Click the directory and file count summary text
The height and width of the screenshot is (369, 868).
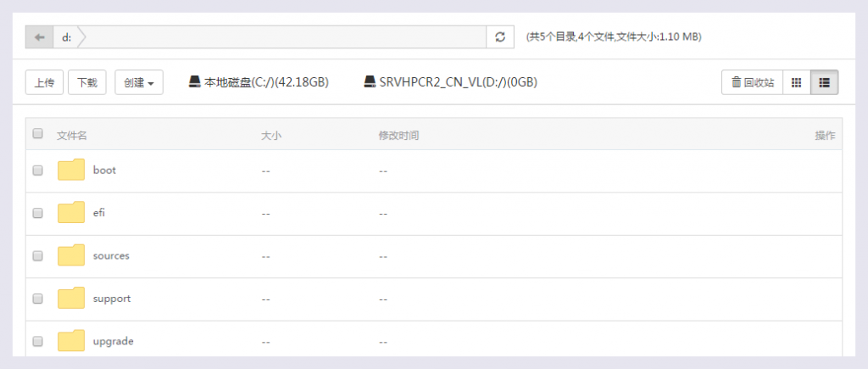[x=614, y=37]
